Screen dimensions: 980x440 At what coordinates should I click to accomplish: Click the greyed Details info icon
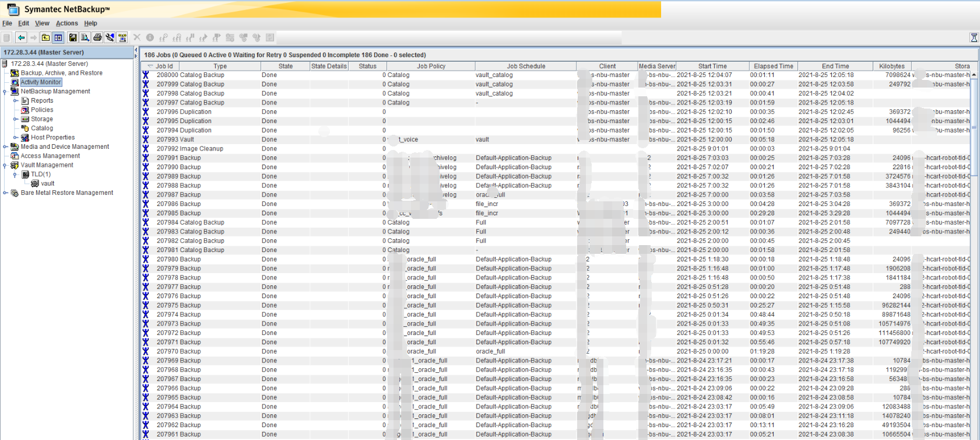150,37
